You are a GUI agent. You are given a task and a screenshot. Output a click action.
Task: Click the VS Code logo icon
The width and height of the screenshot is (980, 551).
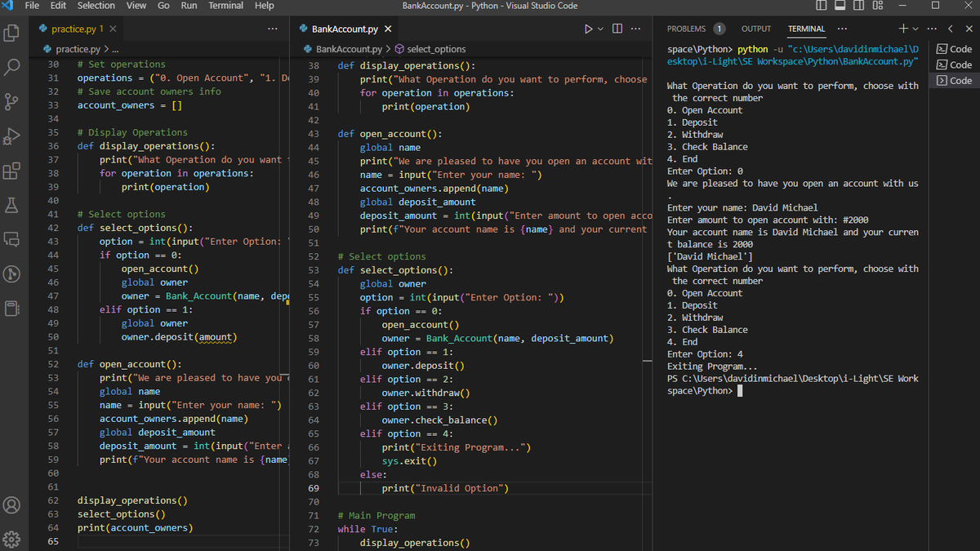click(9, 6)
